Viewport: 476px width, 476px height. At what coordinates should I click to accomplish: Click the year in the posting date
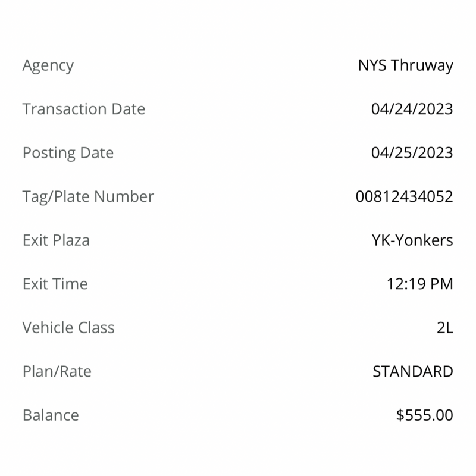[x=436, y=153]
